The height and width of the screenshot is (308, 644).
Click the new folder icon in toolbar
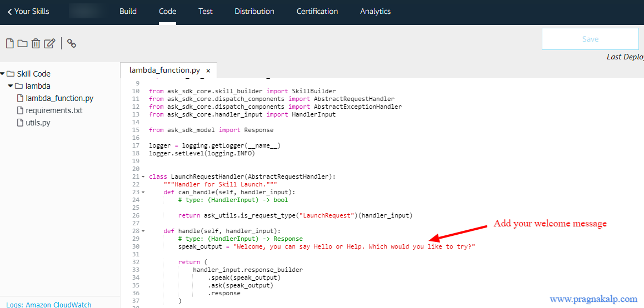[x=22, y=43]
